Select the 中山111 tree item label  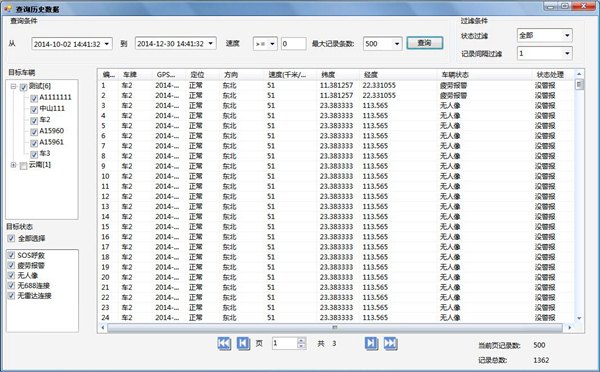click(x=52, y=109)
